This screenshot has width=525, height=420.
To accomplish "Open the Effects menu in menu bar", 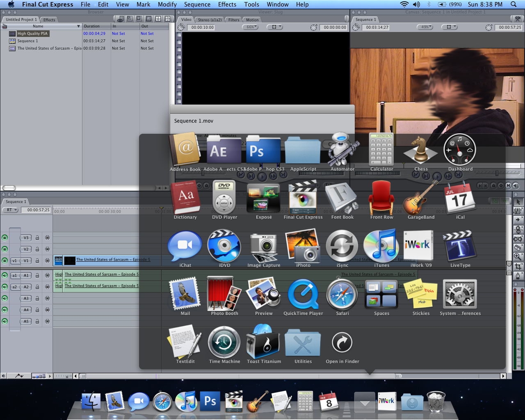I will [227, 5].
